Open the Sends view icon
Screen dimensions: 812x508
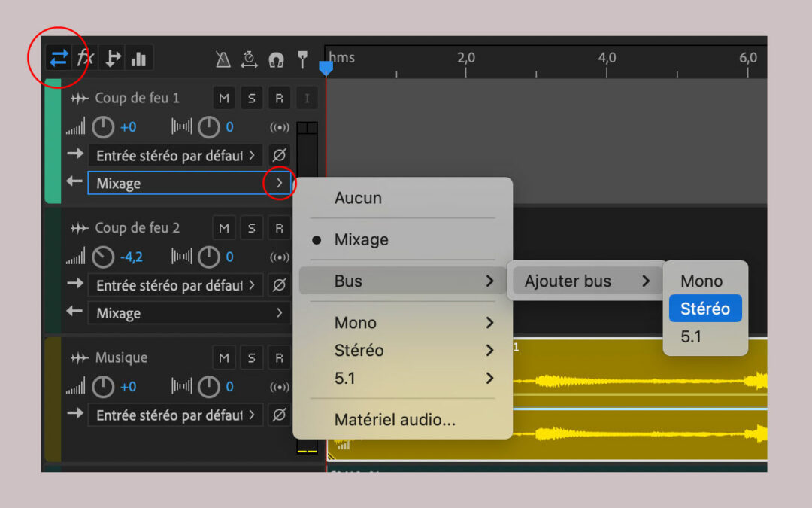[x=113, y=58]
